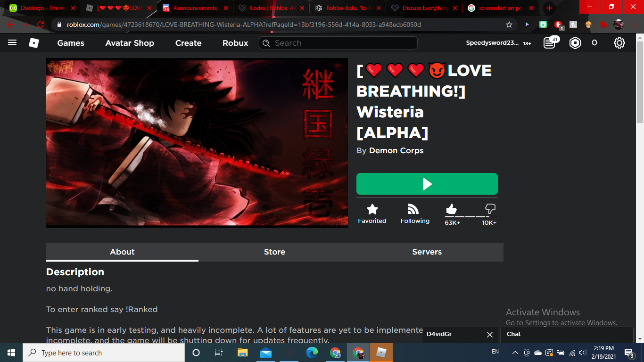Reload the page
Viewport: 644px width, 362px height.
41,25
